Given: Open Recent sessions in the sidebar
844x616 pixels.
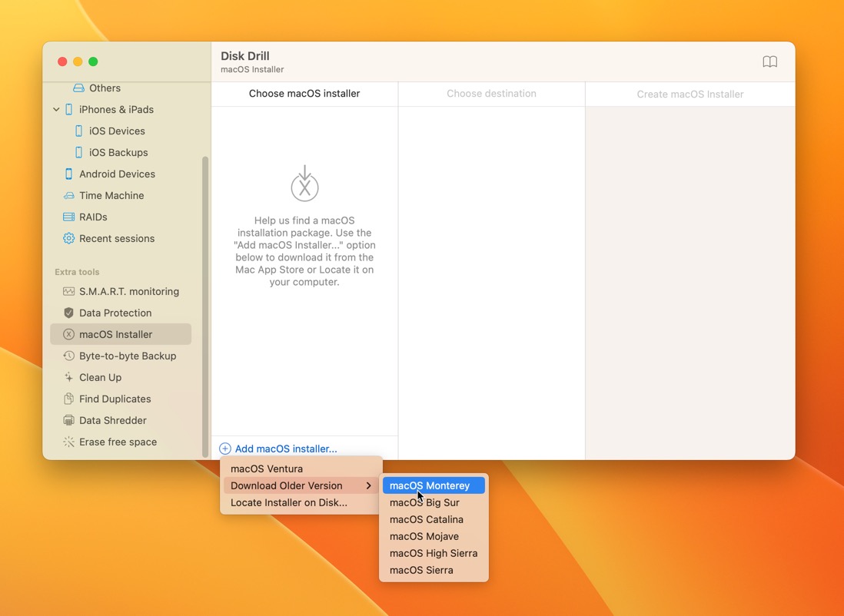Looking at the screenshot, I should 121,238.
